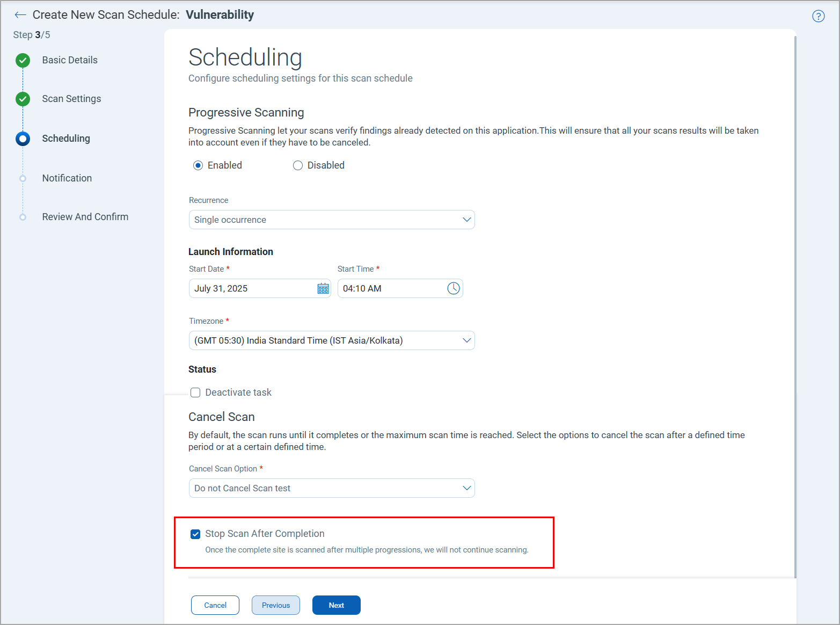
Task: Click the Next button
Action: coord(336,605)
